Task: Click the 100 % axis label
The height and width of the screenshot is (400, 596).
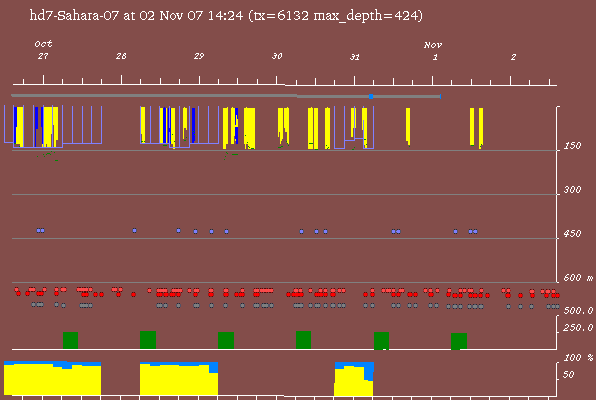Action: tap(578, 358)
